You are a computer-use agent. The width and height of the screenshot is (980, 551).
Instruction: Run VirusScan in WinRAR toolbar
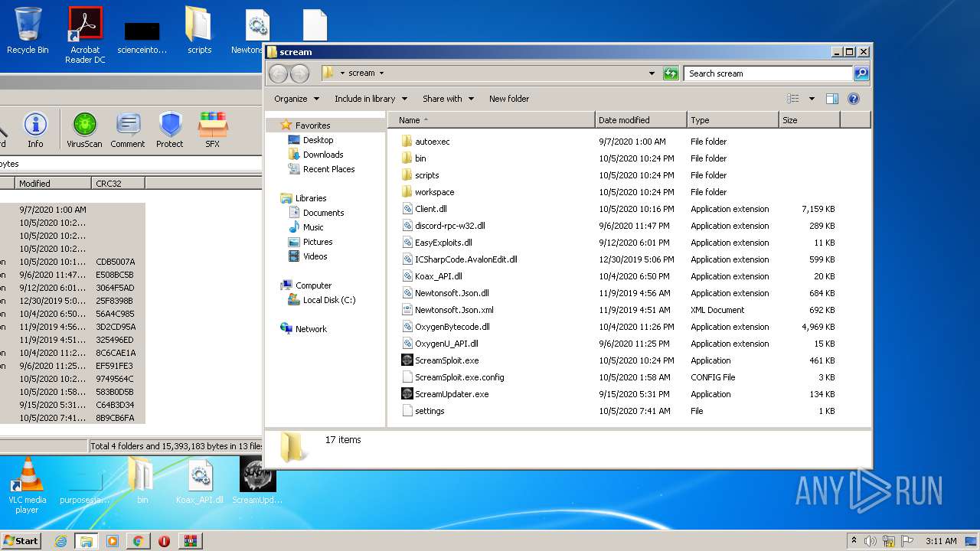tap(84, 130)
